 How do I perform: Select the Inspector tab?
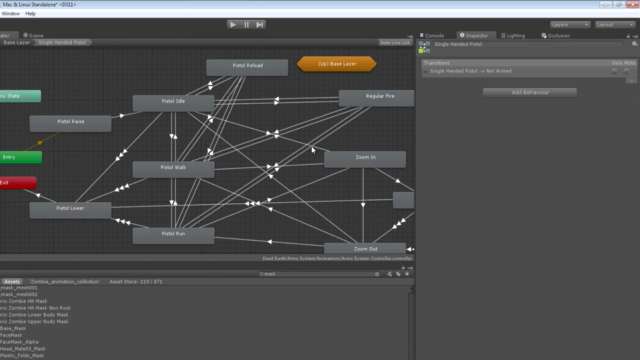(x=476, y=36)
